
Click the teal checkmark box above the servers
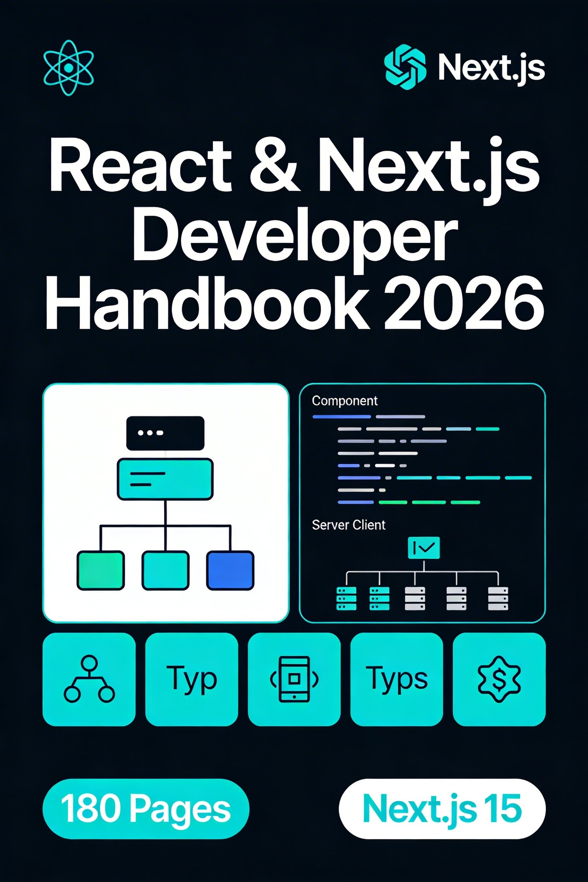424,548
